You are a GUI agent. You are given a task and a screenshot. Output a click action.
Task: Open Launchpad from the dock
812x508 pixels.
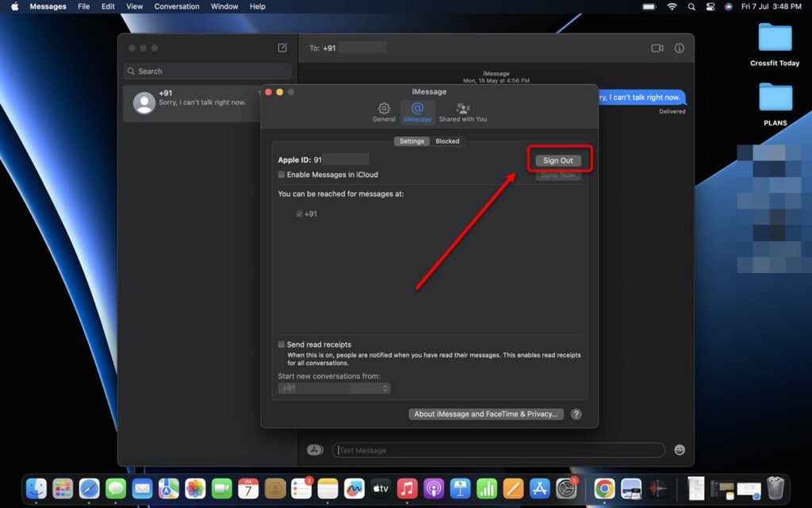click(63, 488)
